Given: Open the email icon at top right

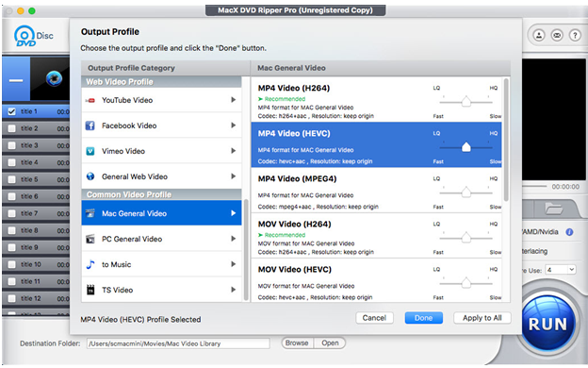Looking at the screenshot, I should point(557,35).
